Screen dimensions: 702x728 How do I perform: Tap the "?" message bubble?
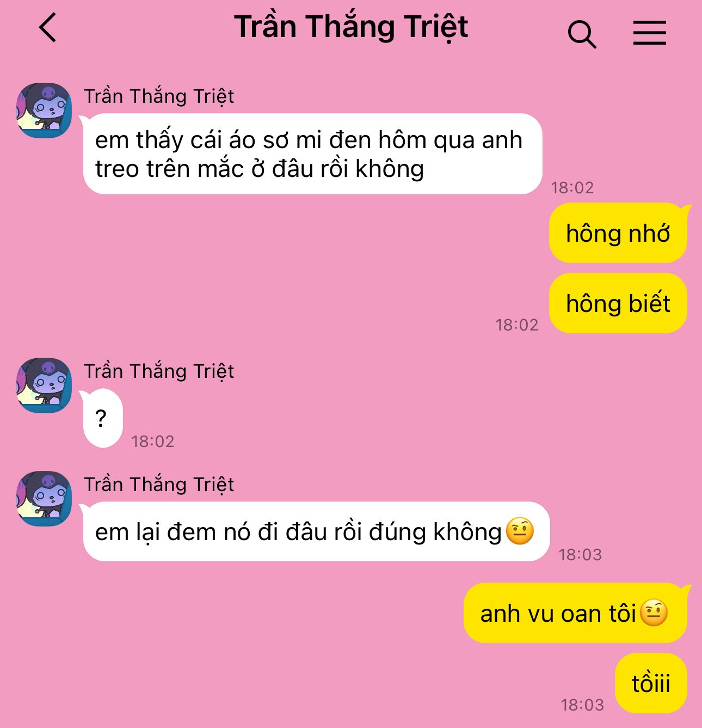(x=102, y=418)
